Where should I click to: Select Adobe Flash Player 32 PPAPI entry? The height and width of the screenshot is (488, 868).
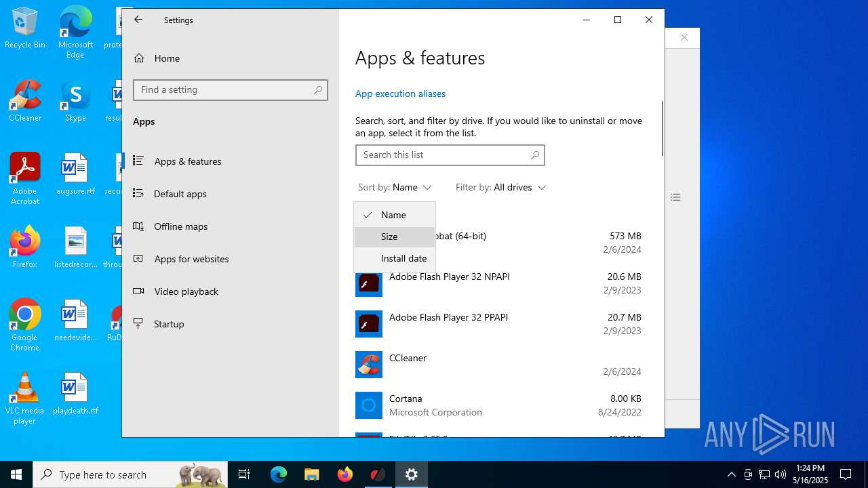[x=498, y=324]
